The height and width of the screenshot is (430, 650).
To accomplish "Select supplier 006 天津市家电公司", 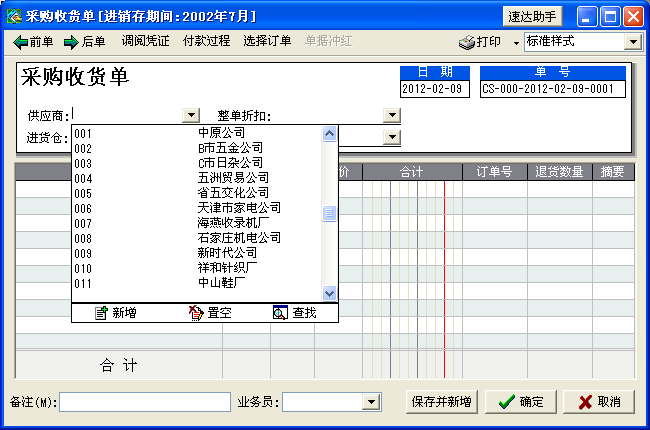I will (x=197, y=208).
